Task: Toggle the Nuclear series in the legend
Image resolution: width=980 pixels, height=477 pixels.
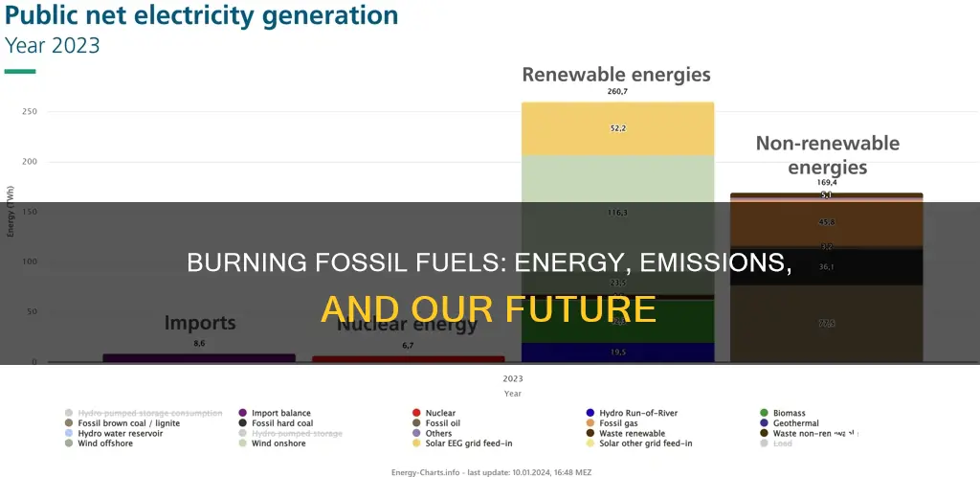Action: pos(434,413)
